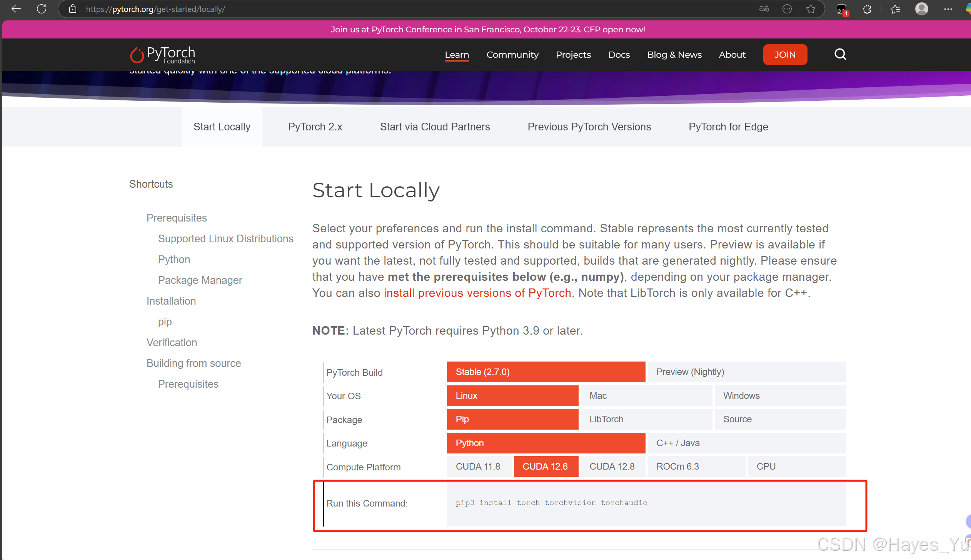Click the address bar URL

coord(155,9)
